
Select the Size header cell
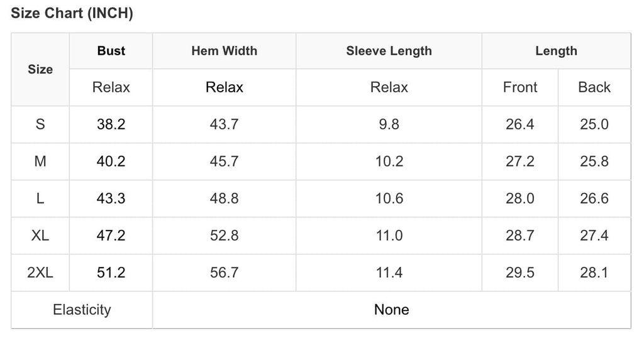[x=40, y=69]
